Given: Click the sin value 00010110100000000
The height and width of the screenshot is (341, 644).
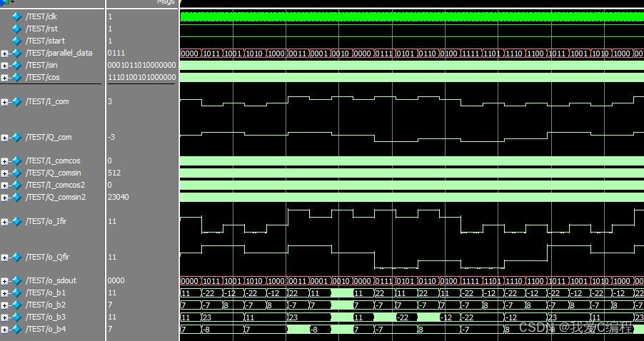Looking at the screenshot, I should (x=141, y=65).
